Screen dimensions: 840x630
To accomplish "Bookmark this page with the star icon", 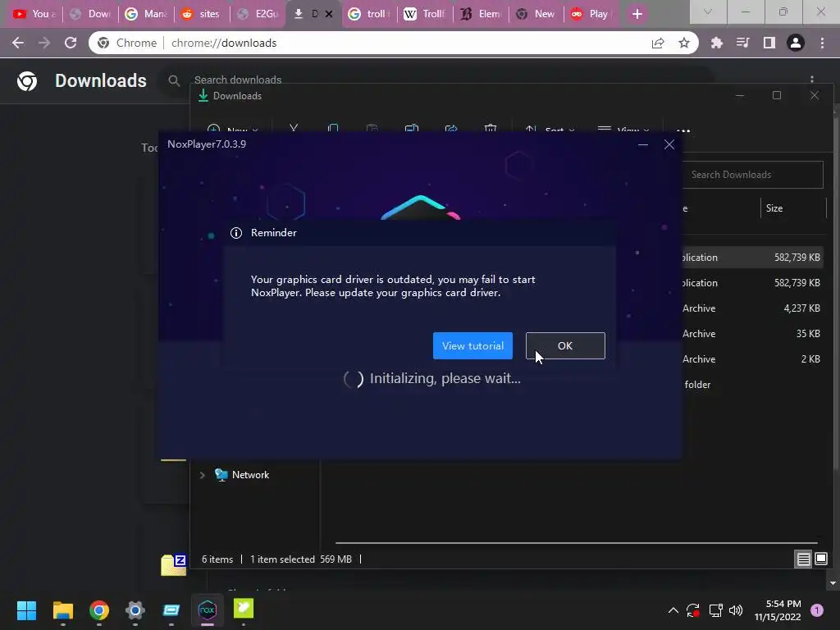I will tap(683, 43).
